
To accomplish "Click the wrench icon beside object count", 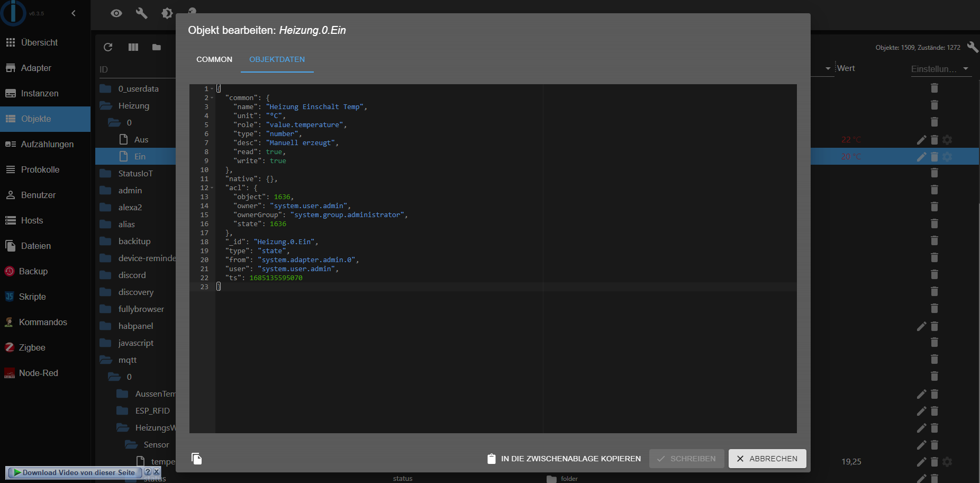I will point(973,47).
